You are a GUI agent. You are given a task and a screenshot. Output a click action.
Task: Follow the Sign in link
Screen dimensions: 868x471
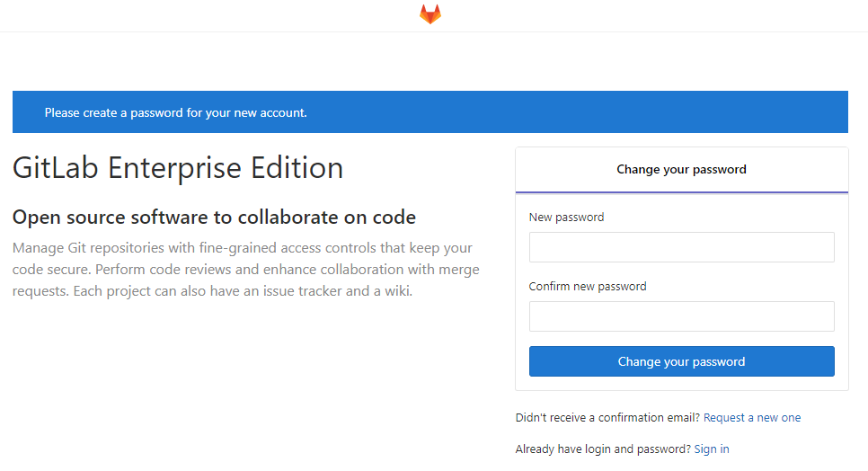pyautogui.click(x=712, y=449)
